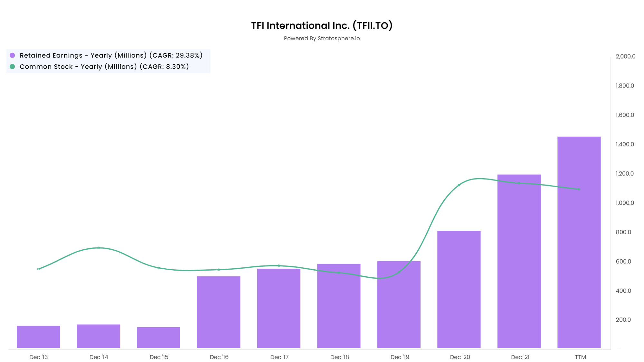This screenshot has width=644, height=362.
Task: Select the Dec '20 retained earnings bar
Action: point(459,289)
